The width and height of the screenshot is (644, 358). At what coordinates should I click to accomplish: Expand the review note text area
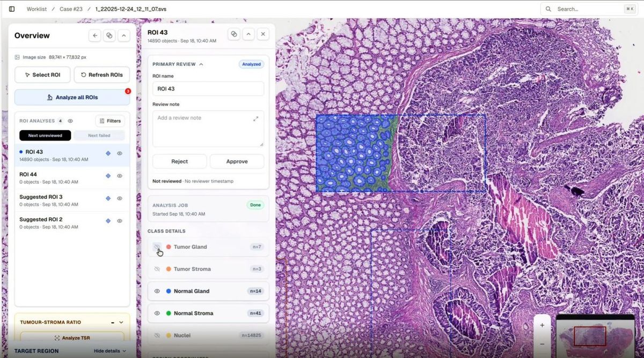click(x=256, y=119)
